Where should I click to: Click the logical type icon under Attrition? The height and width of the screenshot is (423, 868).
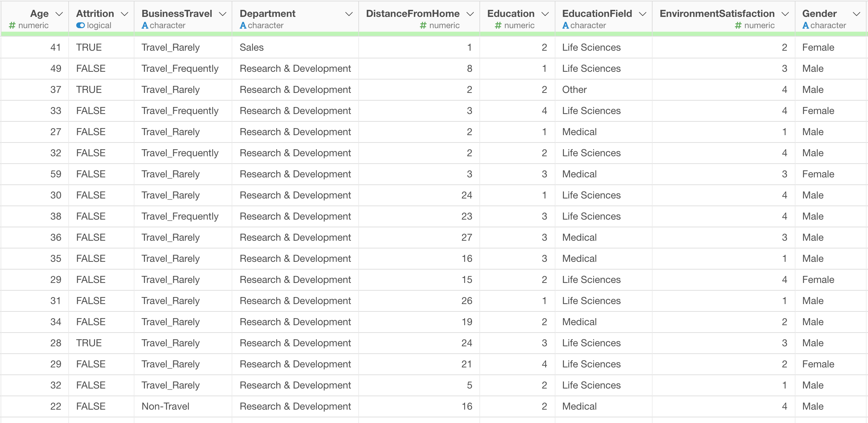[x=81, y=25]
